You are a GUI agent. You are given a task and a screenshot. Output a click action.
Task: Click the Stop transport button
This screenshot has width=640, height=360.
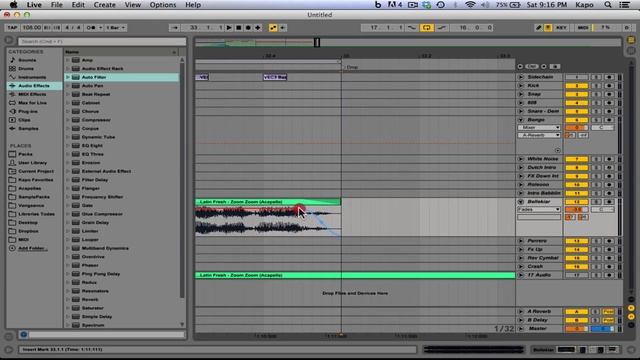point(238,28)
